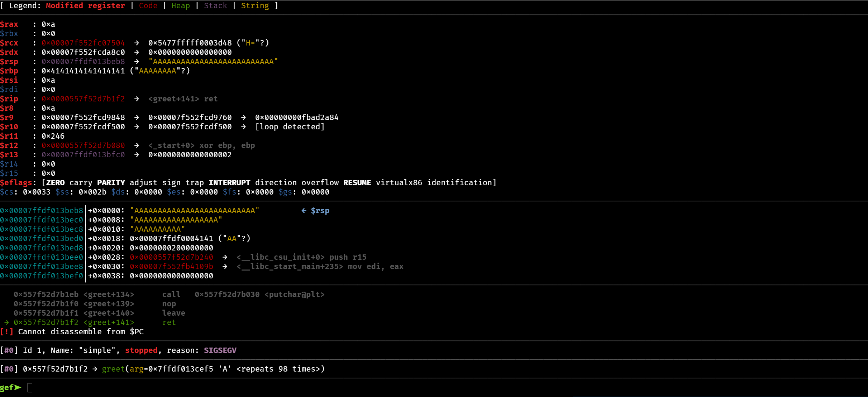The image size is (868, 397).
Task: Select the $rax register name
Action: [x=10, y=24]
